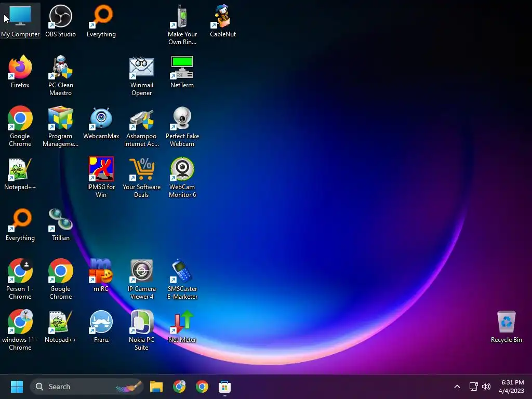This screenshot has height=399, width=532.
Task: Select the Net Meter icon
Action: coord(182,326)
